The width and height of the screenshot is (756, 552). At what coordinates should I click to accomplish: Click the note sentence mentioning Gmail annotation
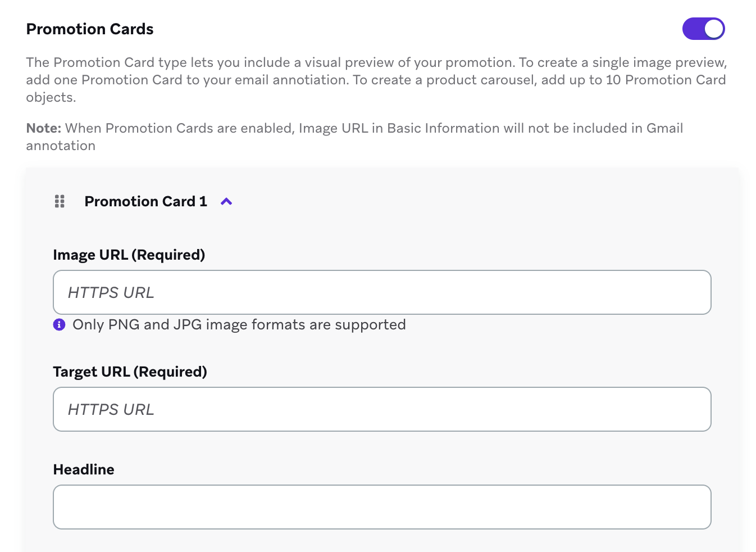[374, 128]
